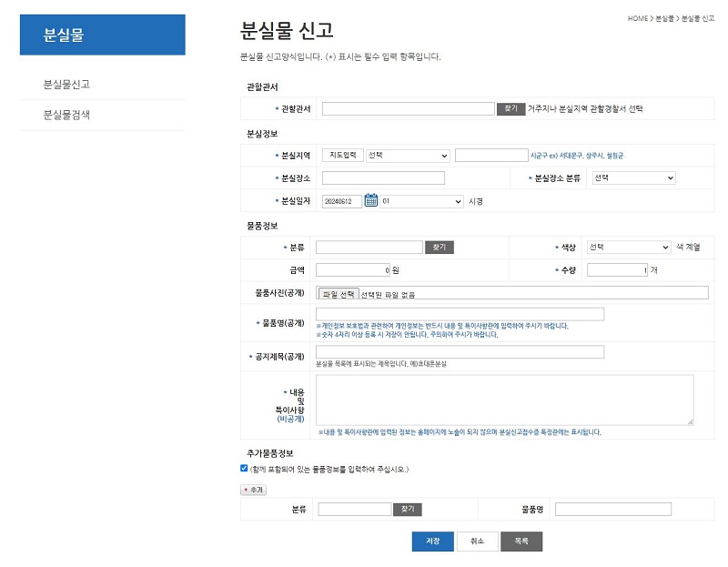728x567 pixels.
Task: Open the 분실장소 분류 dropdown
Action: click(x=633, y=177)
